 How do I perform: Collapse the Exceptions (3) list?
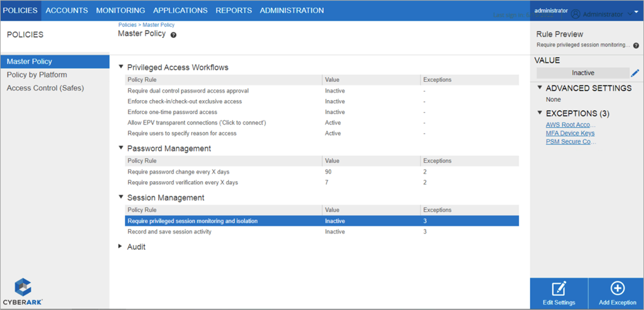click(x=540, y=113)
